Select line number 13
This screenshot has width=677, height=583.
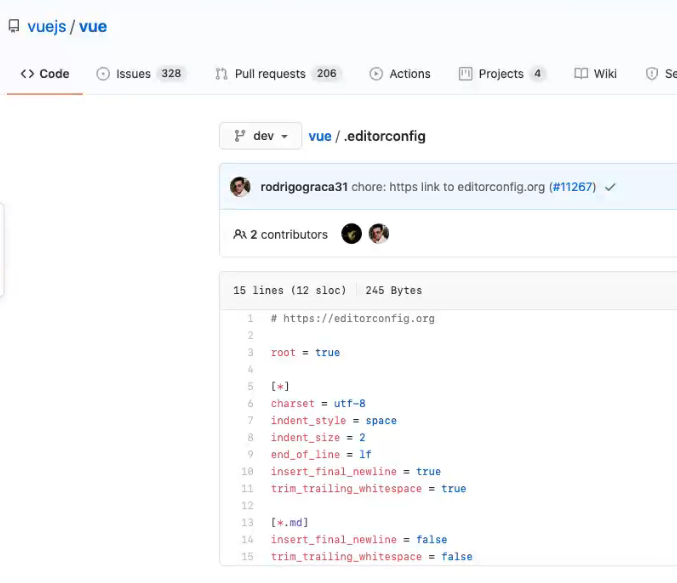(x=247, y=523)
